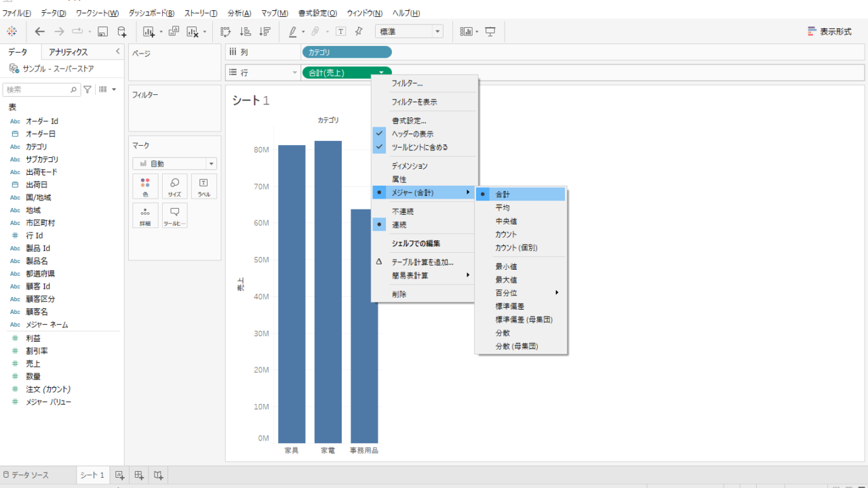Click the カテゴリ pill on columns

point(347,52)
